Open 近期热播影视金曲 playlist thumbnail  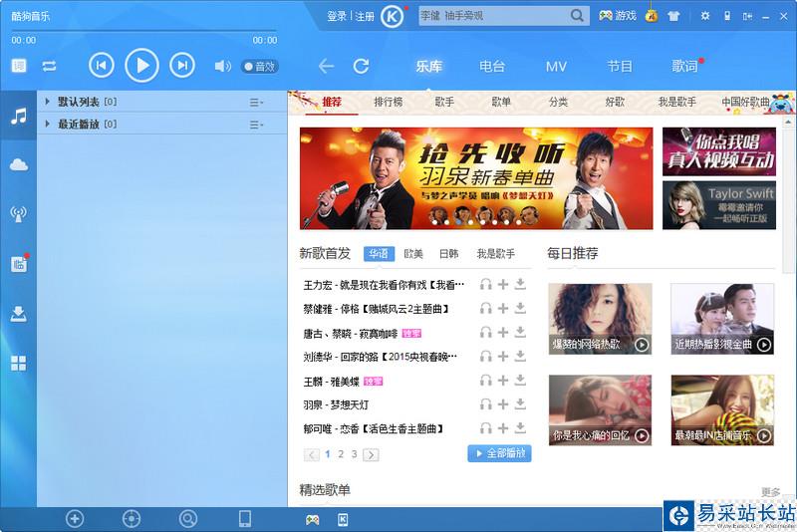[x=722, y=319]
